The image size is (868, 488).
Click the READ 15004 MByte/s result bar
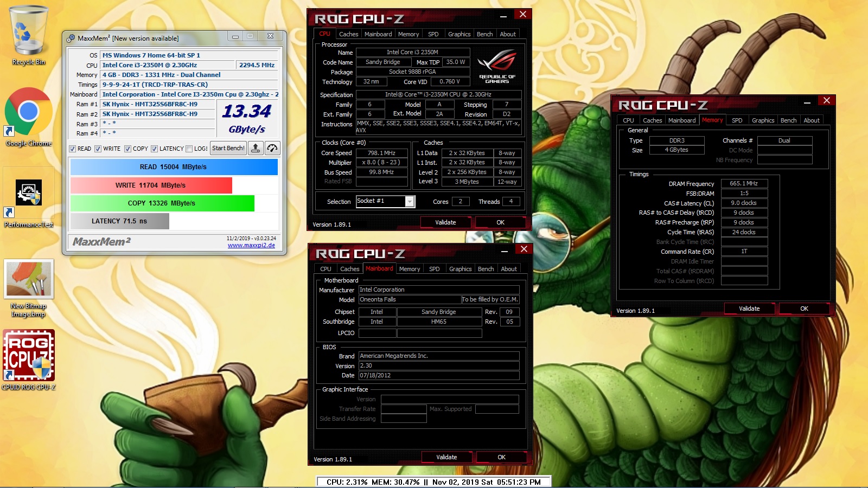(x=174, y=167)
